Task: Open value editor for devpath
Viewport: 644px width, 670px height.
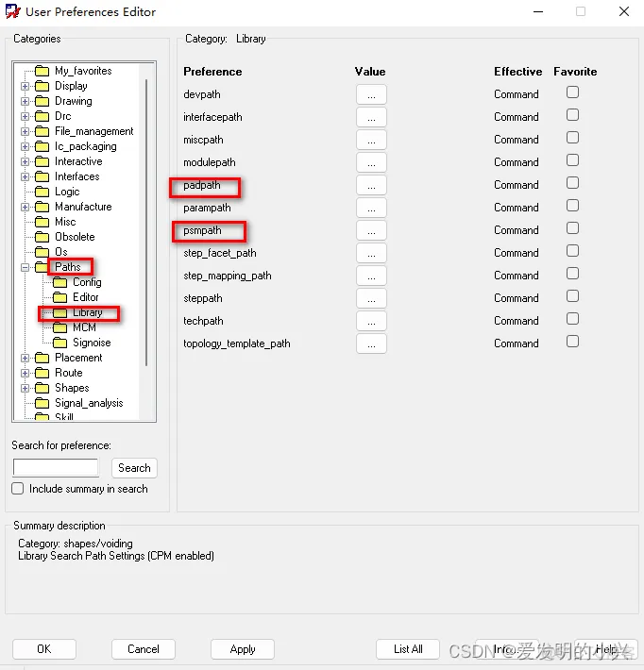Action: (x=371, y=94)
